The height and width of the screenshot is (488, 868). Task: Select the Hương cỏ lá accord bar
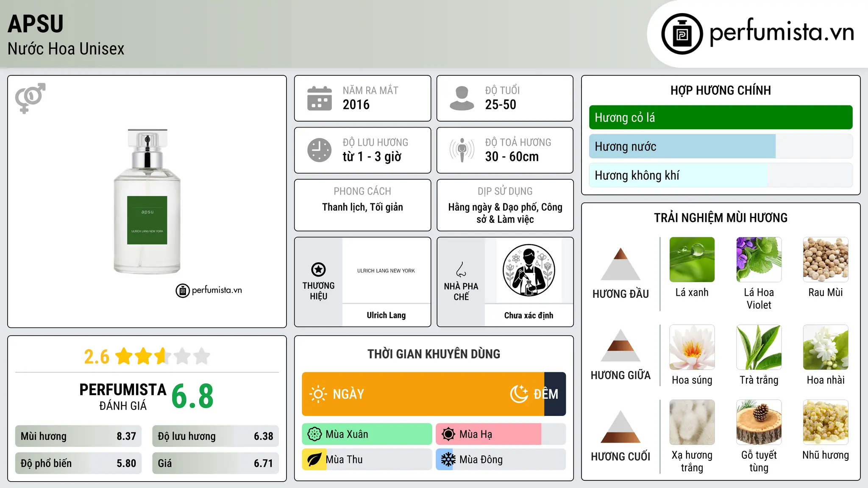[721, 117]
